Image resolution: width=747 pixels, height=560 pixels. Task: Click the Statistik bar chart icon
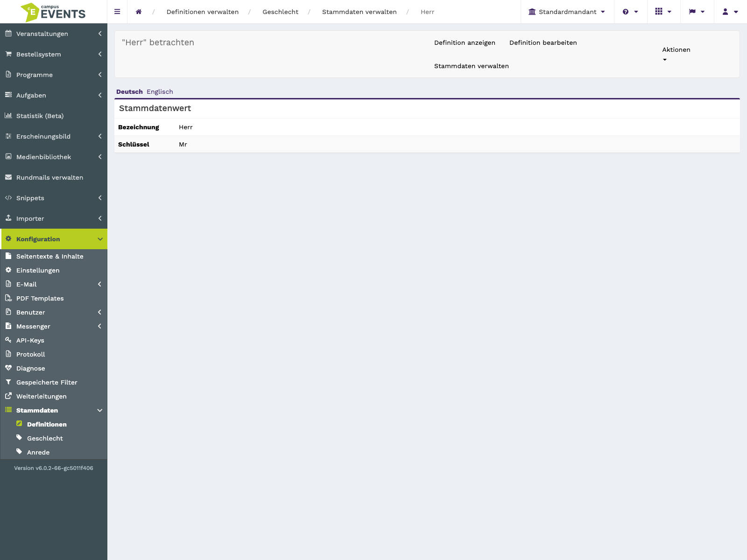pyautogui.click(x=8, y=115)
